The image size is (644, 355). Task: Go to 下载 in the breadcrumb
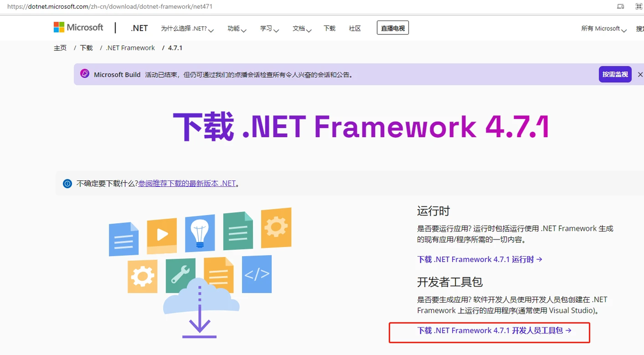86,48
